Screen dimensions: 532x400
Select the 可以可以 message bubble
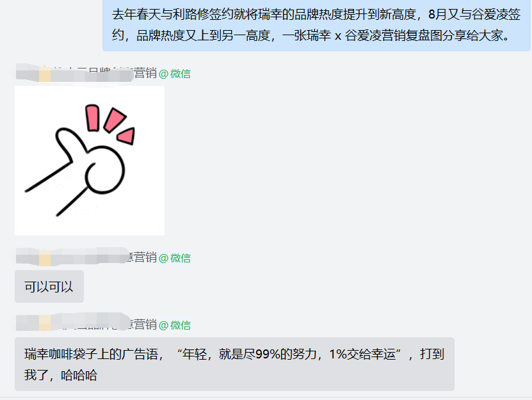(x=49, y=286)
